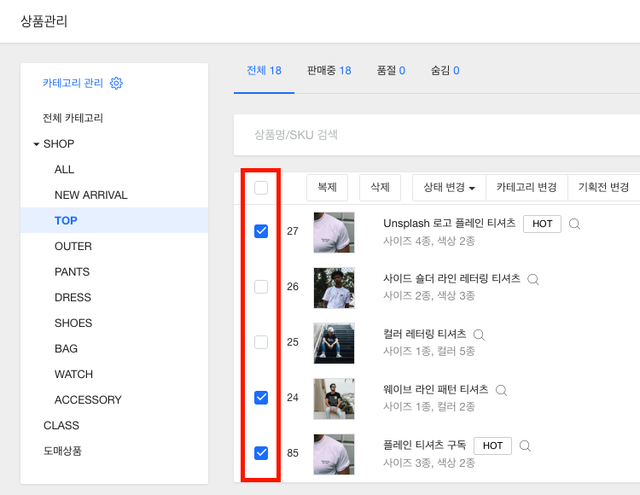Open product 플레인 티셔츠 구독 title
This screenshot has height=495, width=640.
(424, 445)
